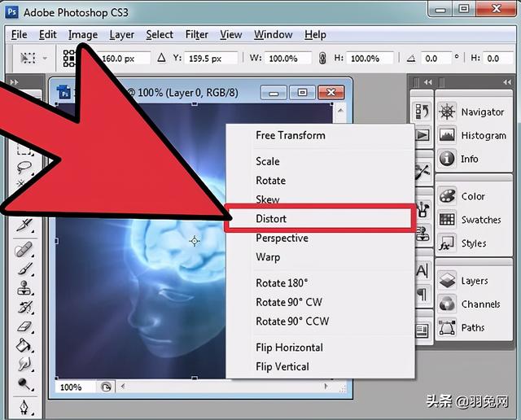Image resolution: width=521 pixels, height=420 pixels.
Task: Select the Healing Brush tool
Action: tap(24, 249)
